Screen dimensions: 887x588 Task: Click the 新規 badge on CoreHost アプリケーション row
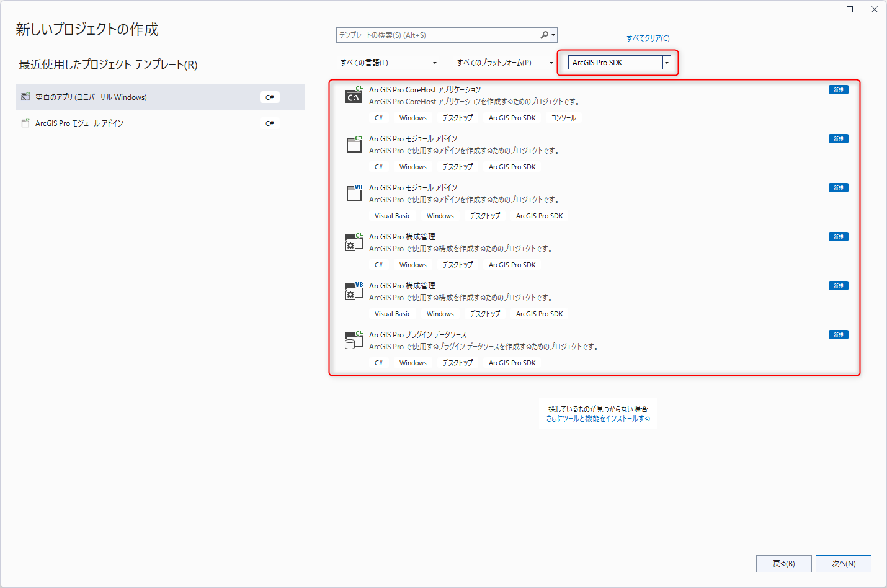pos(839,90)
